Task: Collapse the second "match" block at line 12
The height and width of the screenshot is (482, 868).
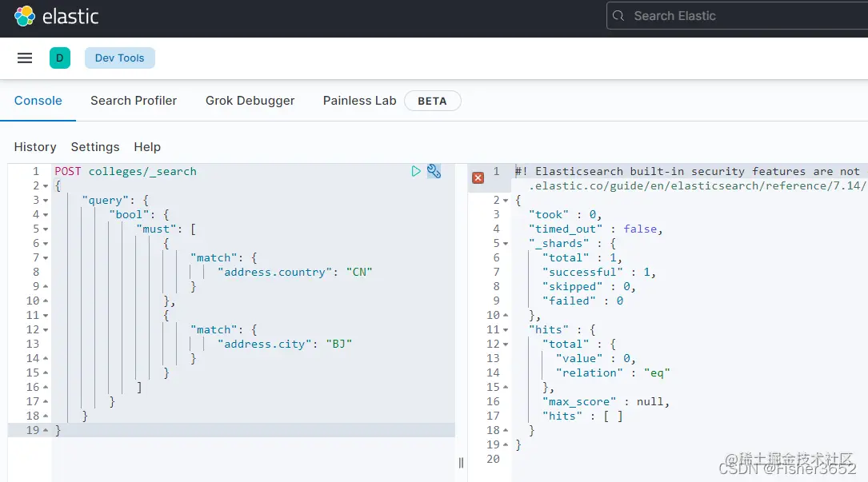Action: click(46, 330)
